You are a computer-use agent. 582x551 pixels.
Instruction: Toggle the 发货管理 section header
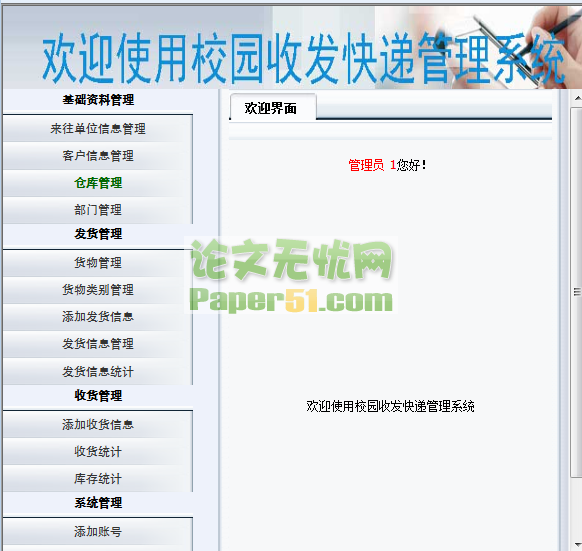[98, 234]
